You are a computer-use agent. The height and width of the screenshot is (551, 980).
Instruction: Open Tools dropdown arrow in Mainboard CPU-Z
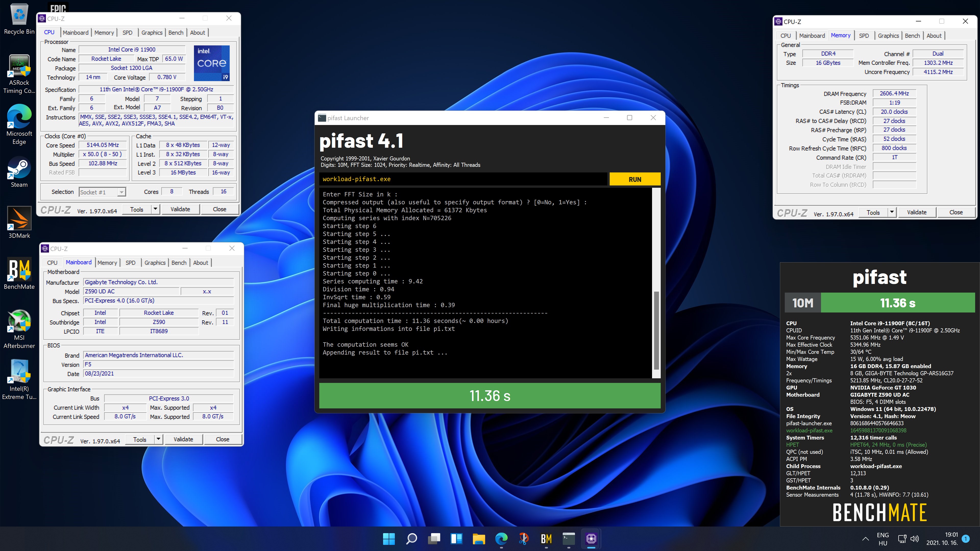click(158, 439)
